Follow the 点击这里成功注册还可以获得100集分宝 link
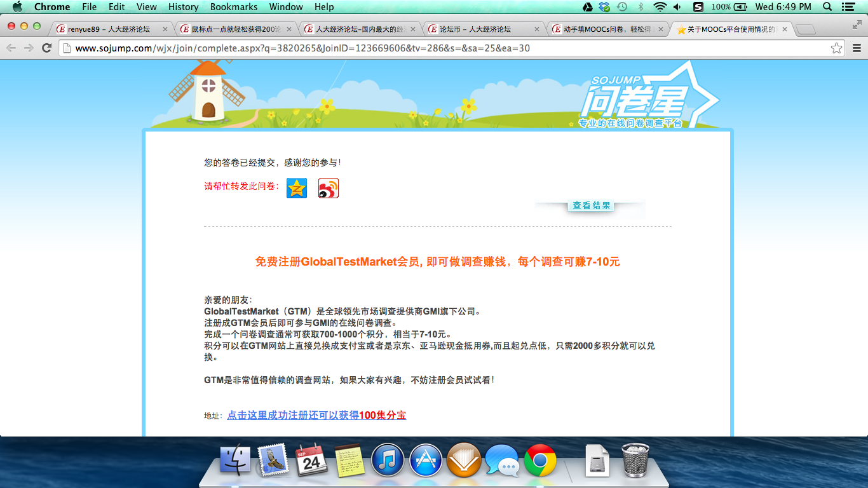The image size is (868, 488). pos(316,415)
